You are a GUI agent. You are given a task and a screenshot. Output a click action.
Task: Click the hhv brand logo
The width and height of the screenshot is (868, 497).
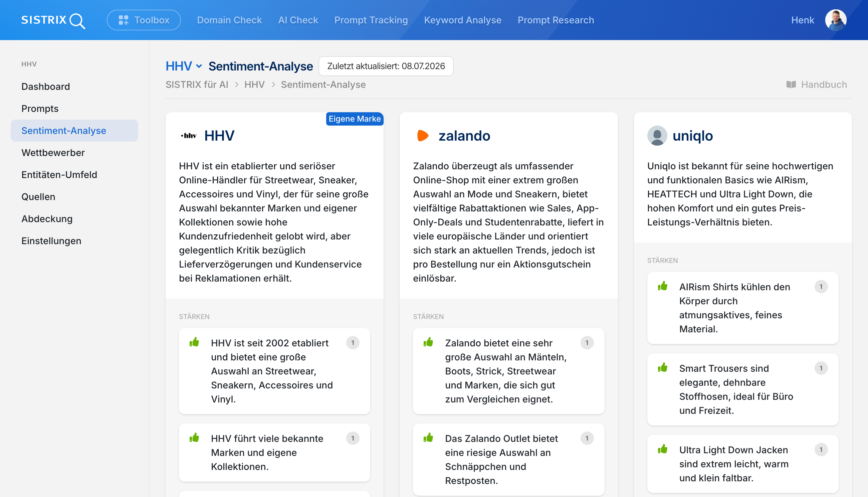(189, 136)
